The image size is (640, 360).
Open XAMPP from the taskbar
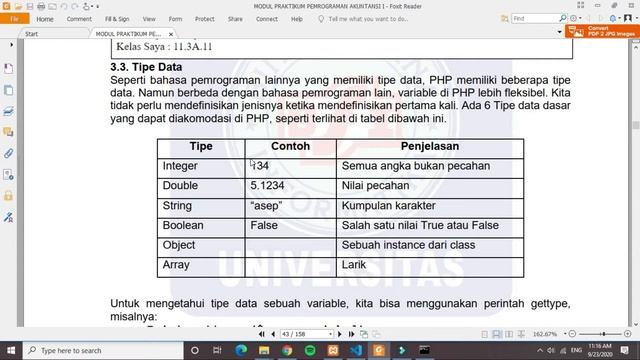pyautogui.click(x=333, y=350)
